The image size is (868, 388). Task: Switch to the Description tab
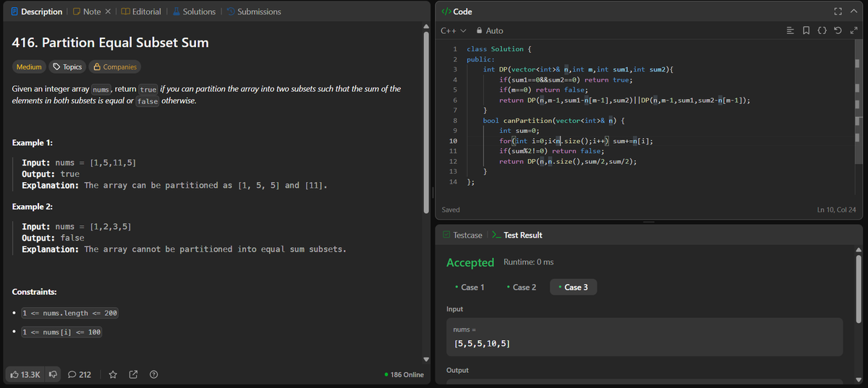coord(36,12)
